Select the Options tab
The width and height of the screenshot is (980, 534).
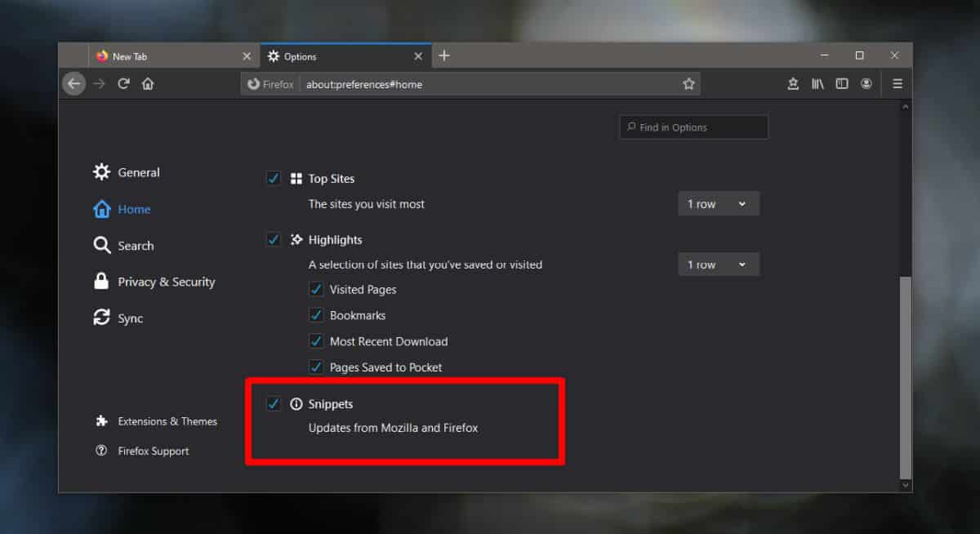pyautogui.click(x=345, y=56)
